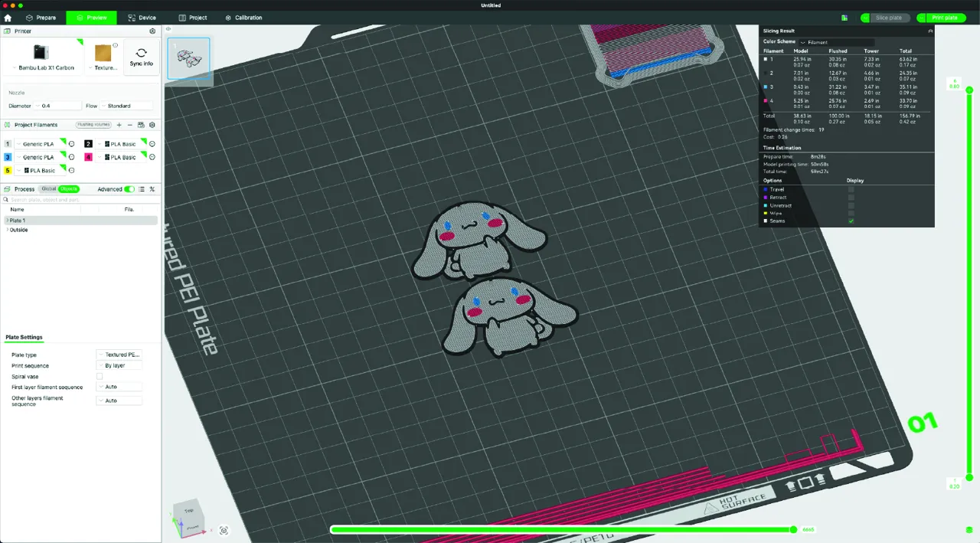
Task: Click edit icon next to filament 4
Action: tap(152, 157)
